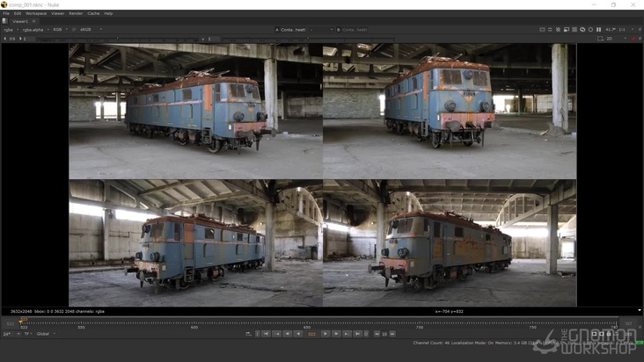Screen dimensions: 644x362
Task: Go to the last frame
Action: coord(357,334)
